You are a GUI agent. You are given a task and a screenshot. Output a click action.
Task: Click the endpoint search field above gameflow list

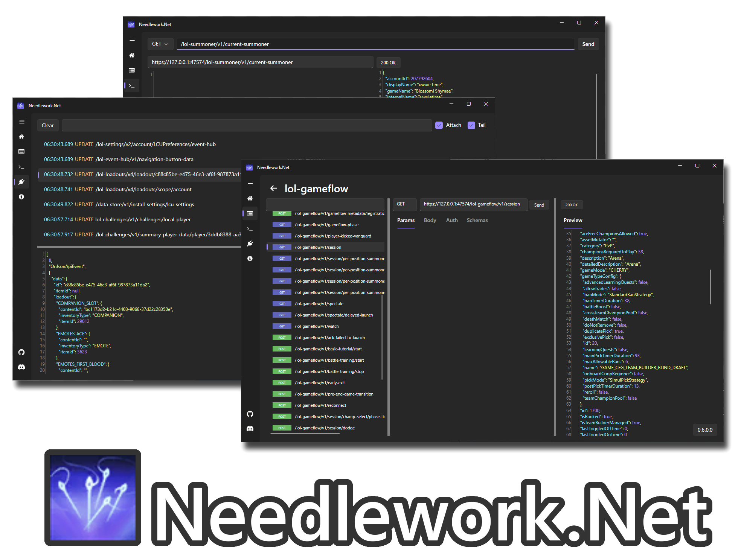325,204
